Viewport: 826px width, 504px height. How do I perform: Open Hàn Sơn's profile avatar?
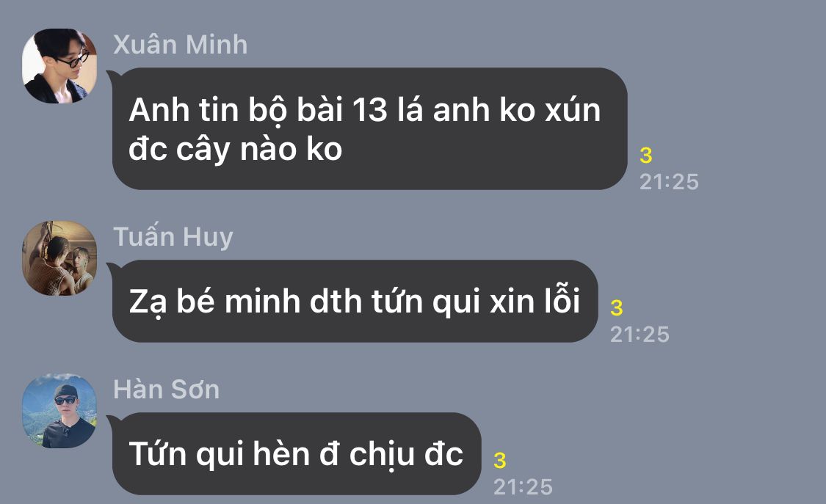[59, 411]
